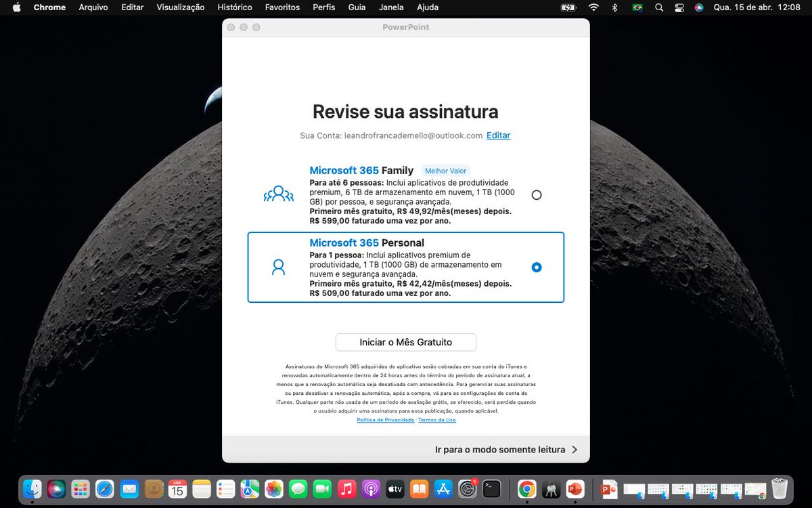The height and width of the screenshot is (508, 812).
Task: Click the Personal plan person icon
Action: (x=278, y=268)
